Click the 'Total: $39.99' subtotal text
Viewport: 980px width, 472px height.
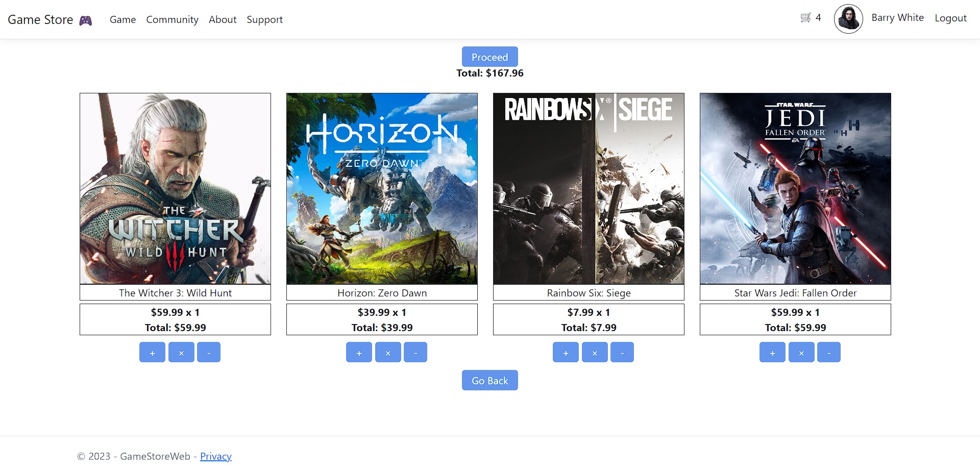[x=382, y=328]
